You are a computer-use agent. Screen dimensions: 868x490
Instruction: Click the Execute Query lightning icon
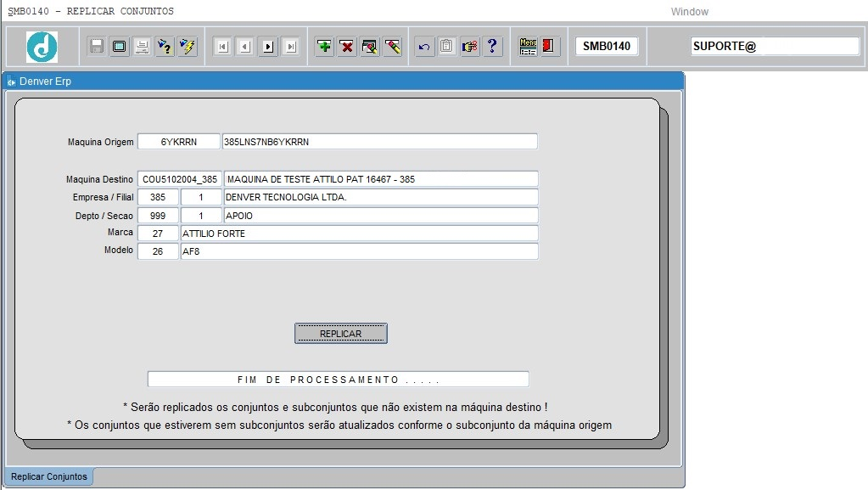pyautogui.click(x=188, y=47)
